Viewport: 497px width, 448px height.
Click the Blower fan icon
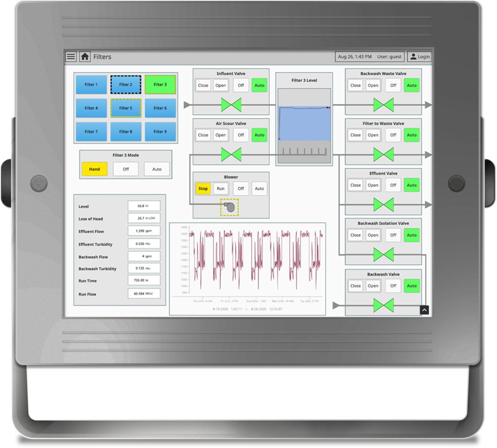pyautogui.click(x=230, y=206)
